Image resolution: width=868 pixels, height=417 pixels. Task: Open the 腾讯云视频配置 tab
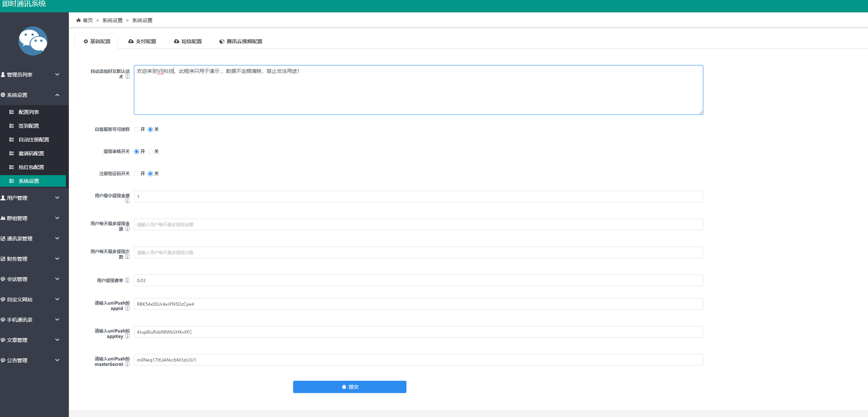[240, 41]
